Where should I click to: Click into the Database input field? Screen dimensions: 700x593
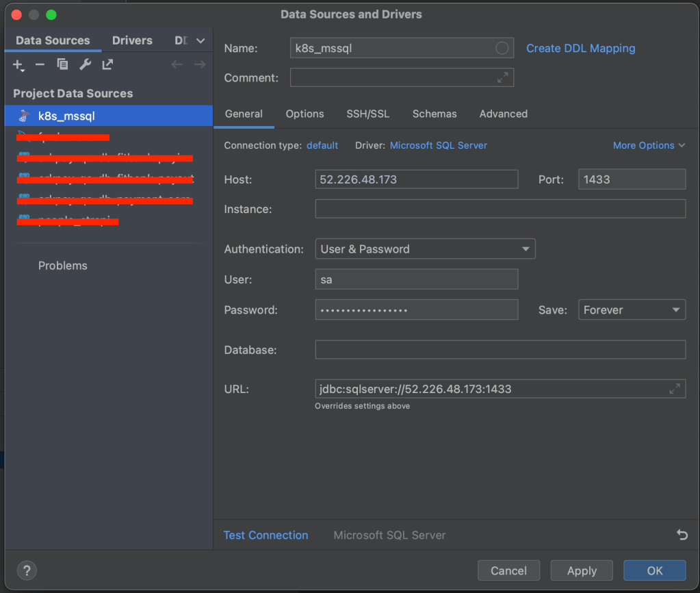[500, 350]
